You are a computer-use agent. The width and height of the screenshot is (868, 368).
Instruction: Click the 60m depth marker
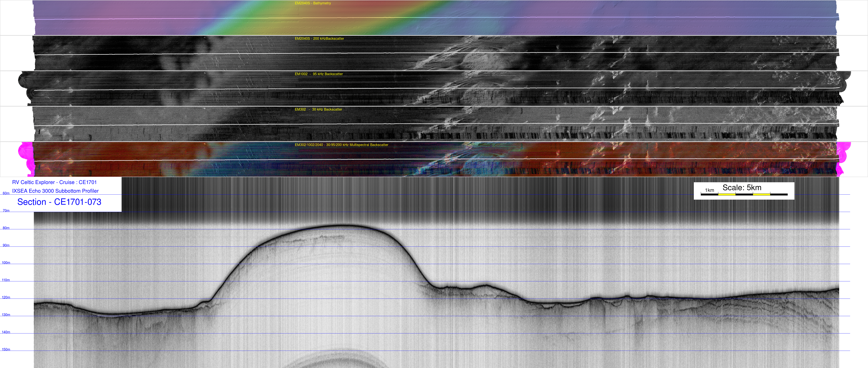click(6, 194)
